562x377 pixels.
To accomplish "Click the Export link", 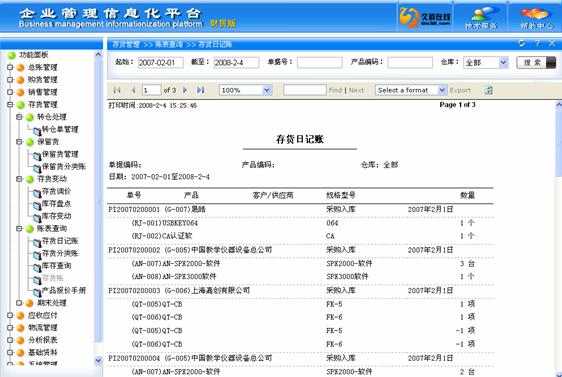I will tap(460, 90).
